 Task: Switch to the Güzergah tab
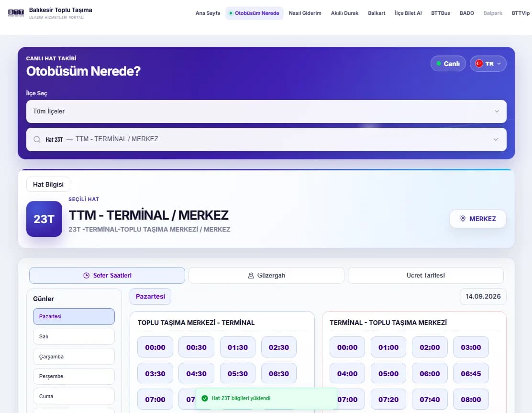tap(266, 276)
